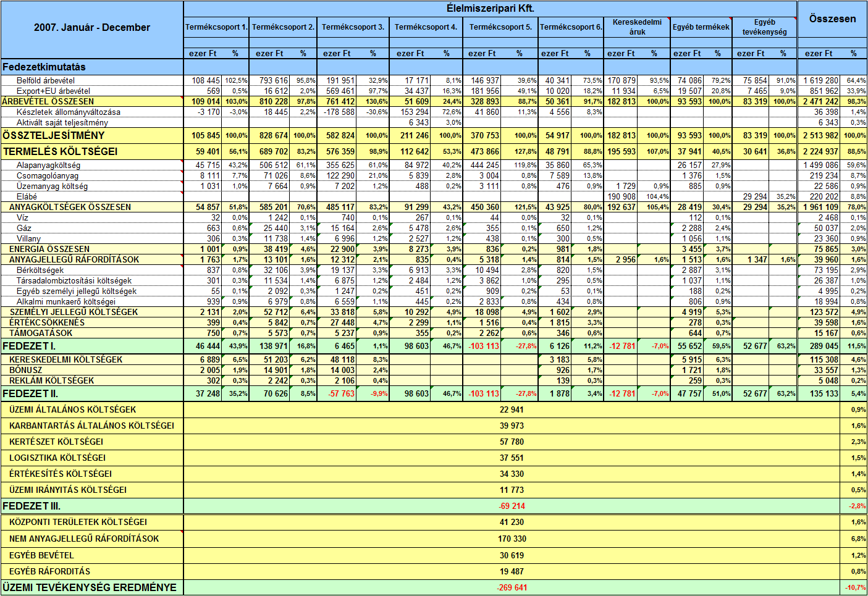Select the 'LOGISZTIKA KÖLTSÉGEI' row label

(57, 458)
